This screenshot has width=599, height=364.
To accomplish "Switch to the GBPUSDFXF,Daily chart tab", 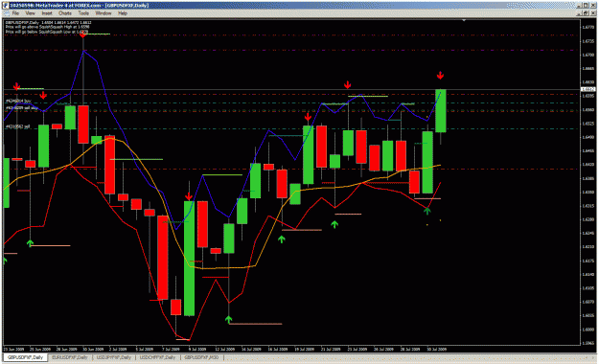I will [x=26, y=357].
